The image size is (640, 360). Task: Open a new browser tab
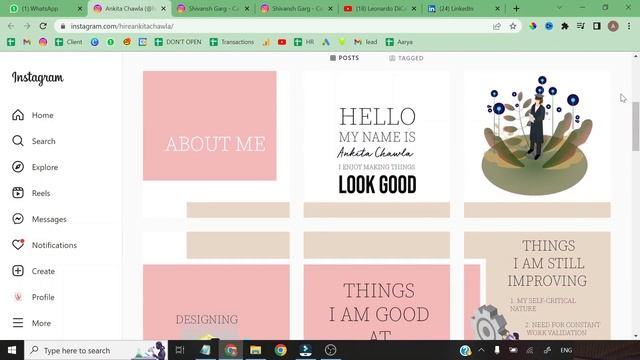click(x=516, y=9)
